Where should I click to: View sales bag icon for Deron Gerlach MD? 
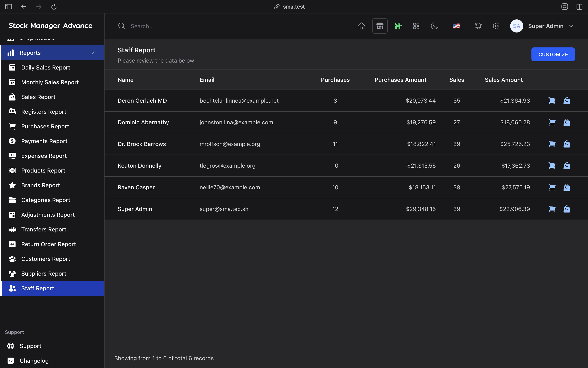point(567,101)
